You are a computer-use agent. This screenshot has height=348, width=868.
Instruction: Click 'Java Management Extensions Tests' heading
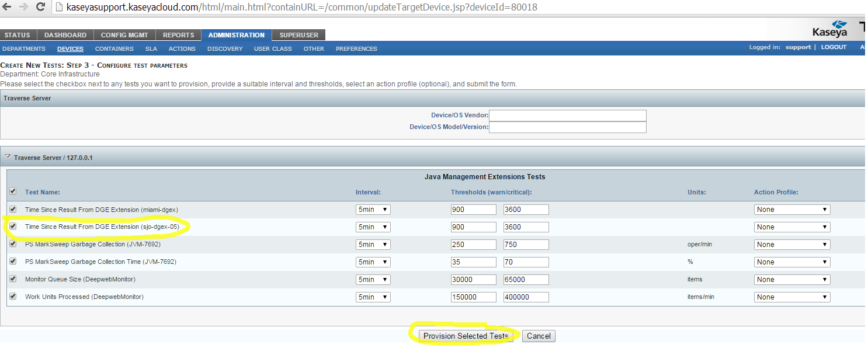click(485, 176)
